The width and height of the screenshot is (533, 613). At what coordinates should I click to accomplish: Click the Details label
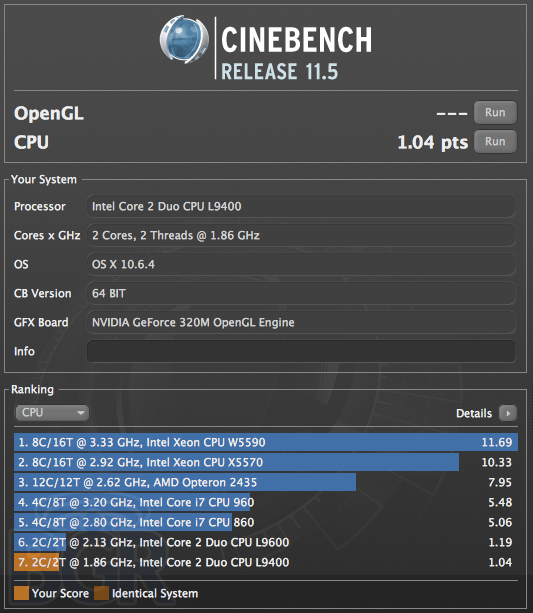(x=474, y=413)
